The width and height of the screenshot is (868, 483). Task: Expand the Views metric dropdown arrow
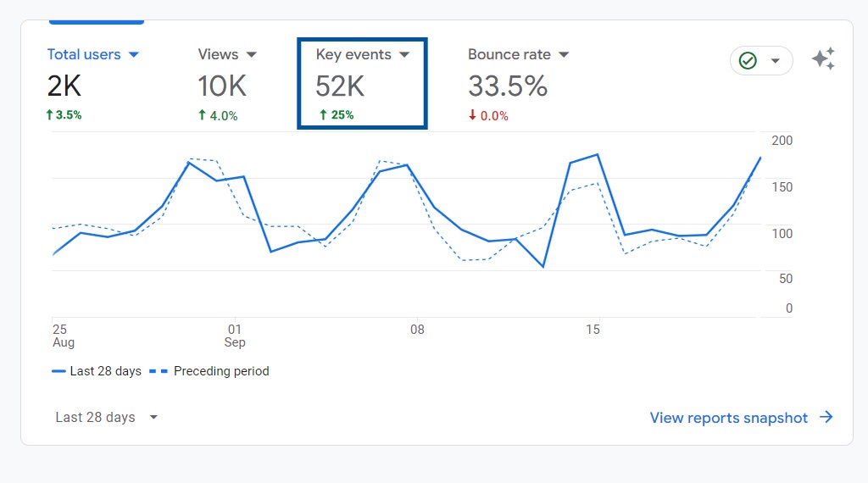[x=251, y=54]
